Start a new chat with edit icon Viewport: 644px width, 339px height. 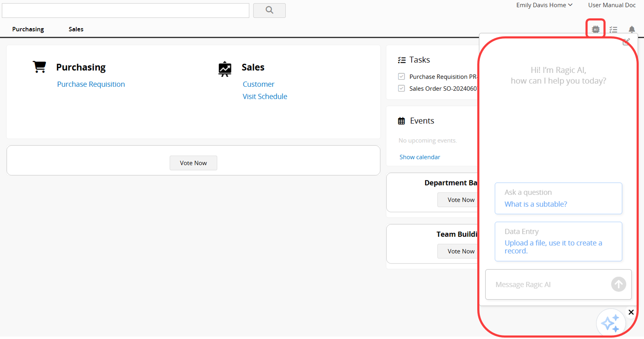[626, 42]
